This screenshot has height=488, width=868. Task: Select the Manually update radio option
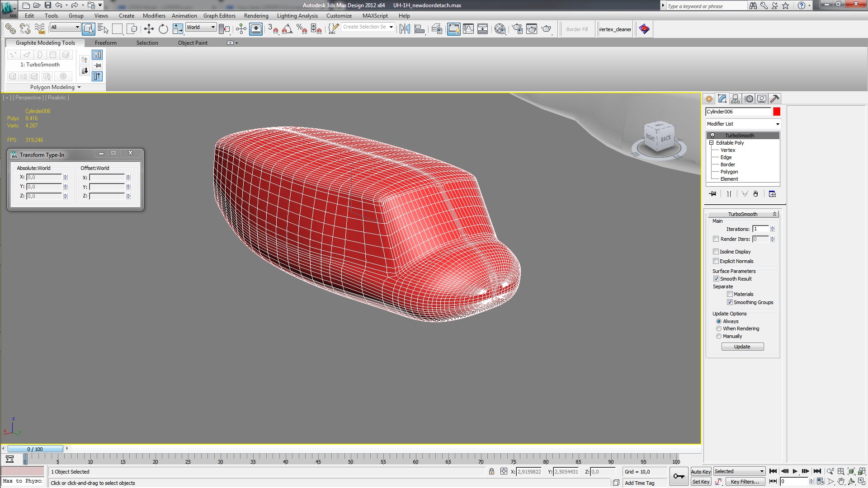[719, 336]
